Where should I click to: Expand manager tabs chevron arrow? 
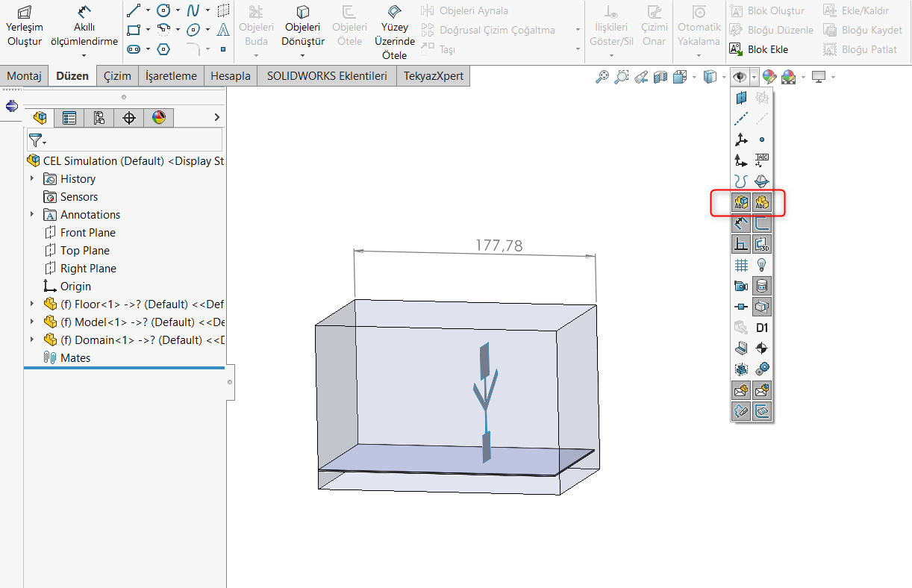(x=216, y=117)
